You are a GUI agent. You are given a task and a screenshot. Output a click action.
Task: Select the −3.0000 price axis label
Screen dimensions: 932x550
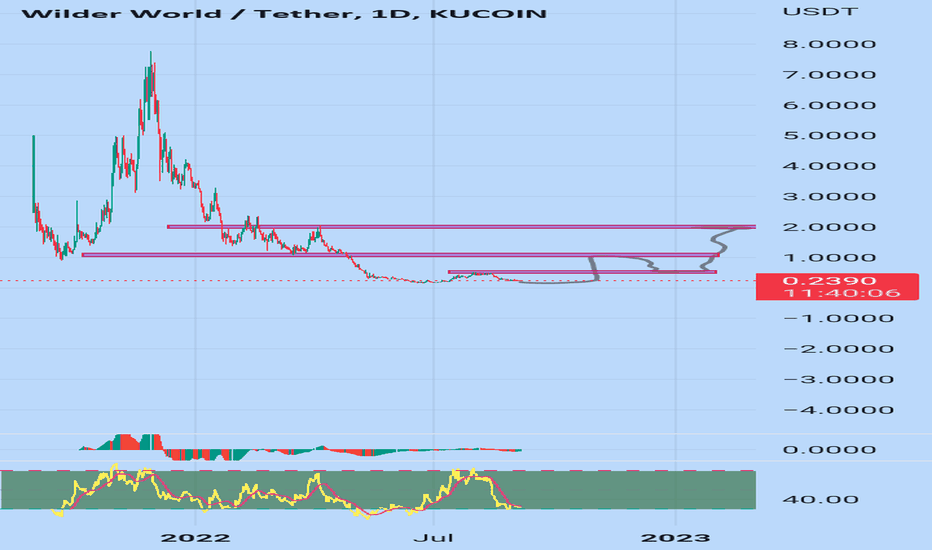838,379
